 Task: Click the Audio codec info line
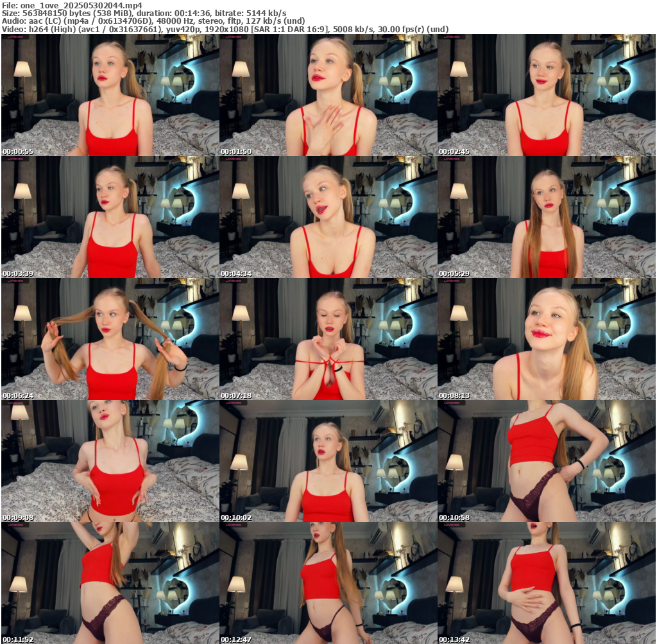pyautogui.click(x=153, y=21)
